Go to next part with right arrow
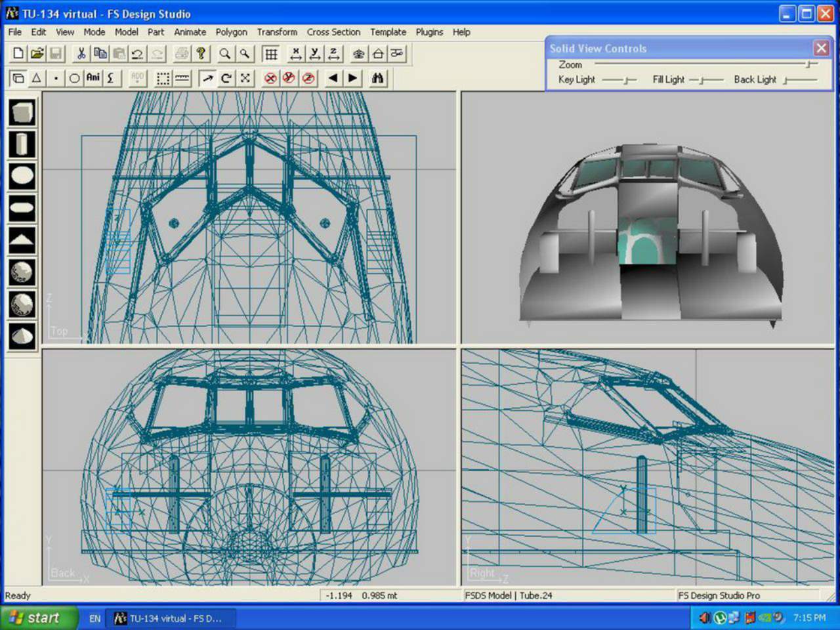The image size is (840, 630). (352, 78)
